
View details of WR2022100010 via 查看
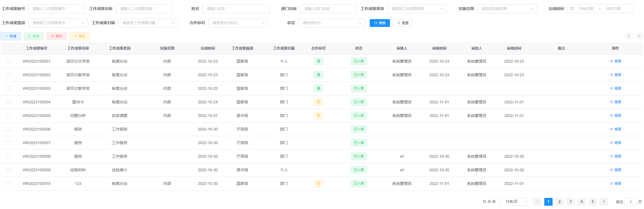tap(615, 183)
